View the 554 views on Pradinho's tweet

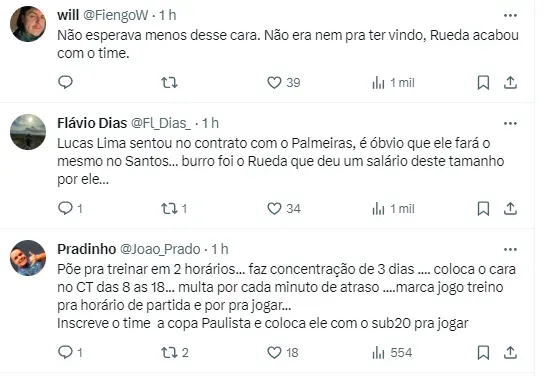(392, 352)
